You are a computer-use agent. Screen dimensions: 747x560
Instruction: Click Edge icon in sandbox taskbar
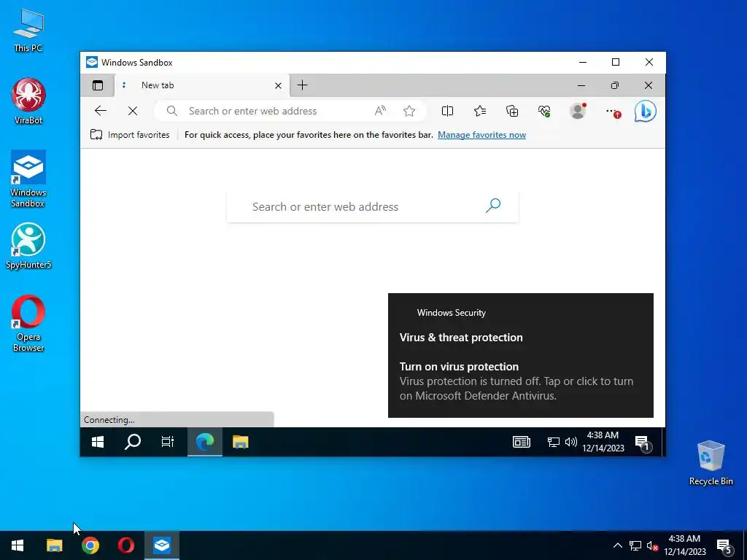205,443
